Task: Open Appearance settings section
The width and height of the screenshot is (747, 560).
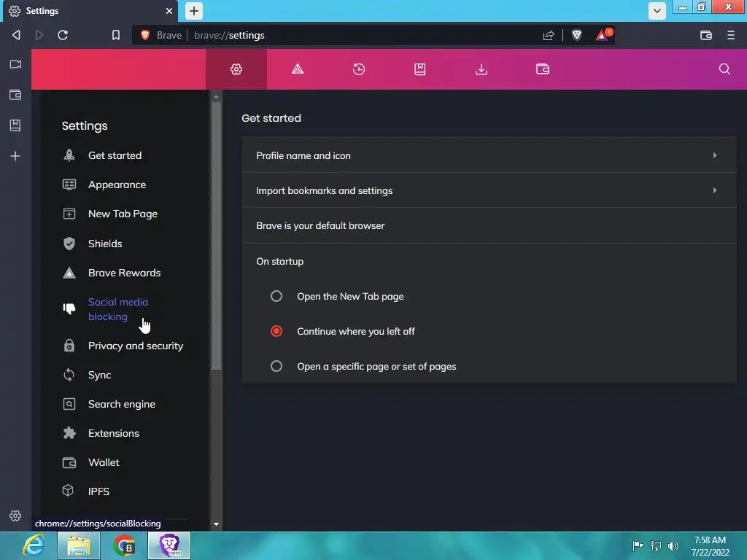Action: 117,184
